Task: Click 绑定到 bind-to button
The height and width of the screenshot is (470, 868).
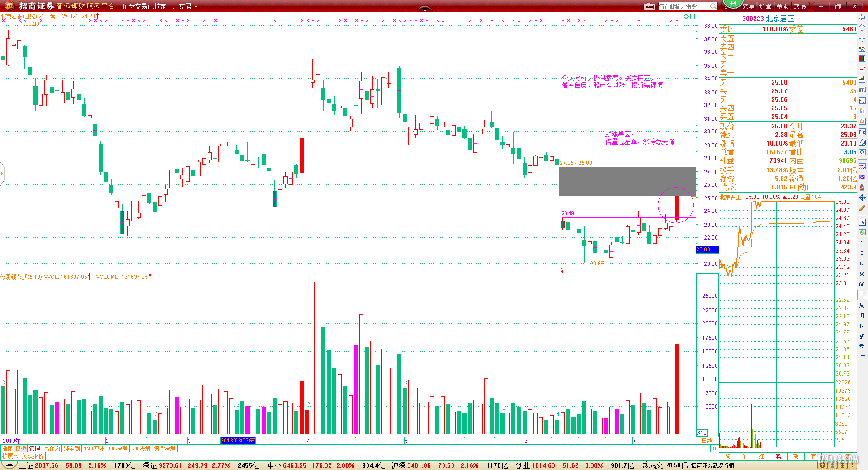Action: (71, 448)
